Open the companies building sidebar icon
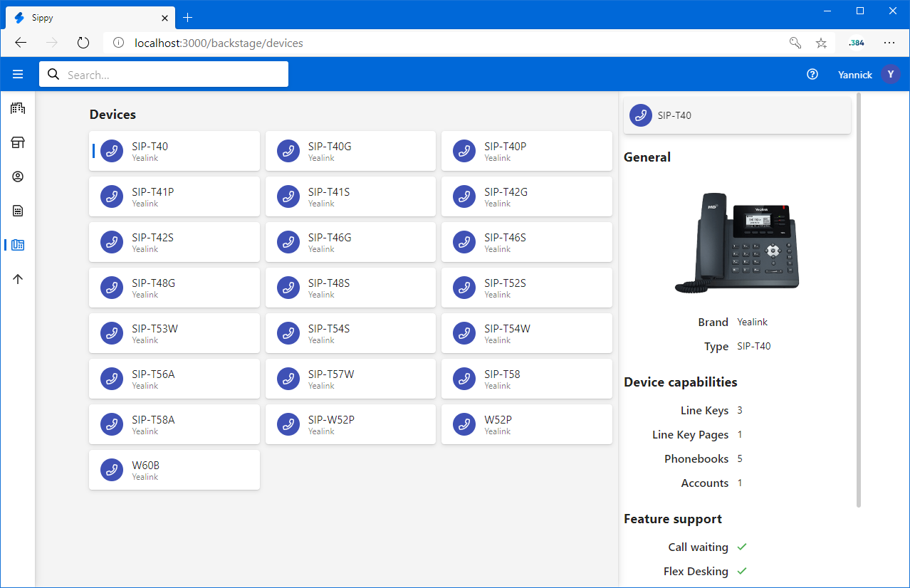 [18, 108]
